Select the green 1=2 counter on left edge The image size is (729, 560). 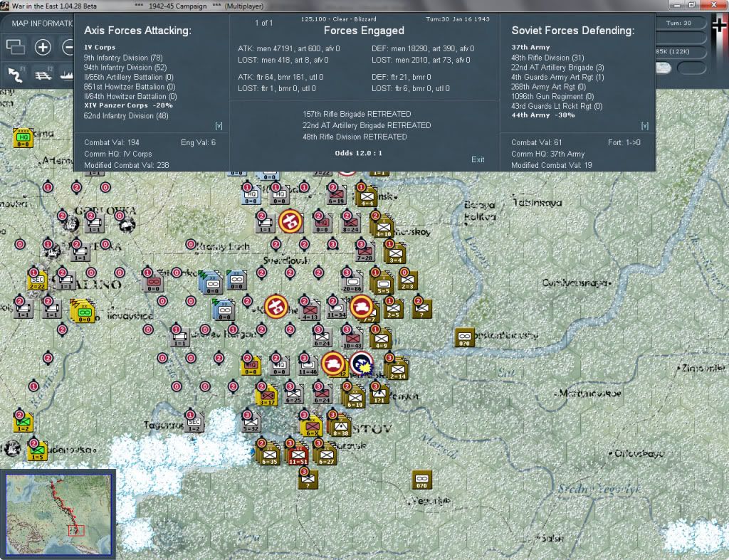[23, 423]
